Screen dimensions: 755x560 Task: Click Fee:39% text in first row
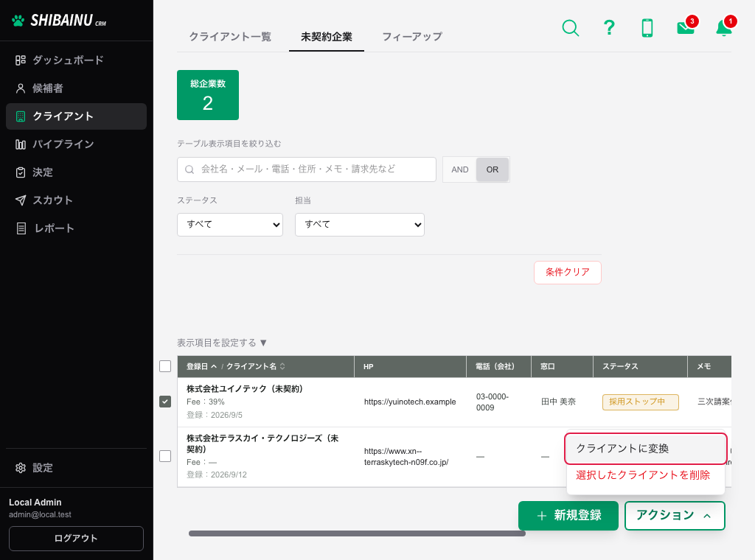(x=206, y=402)
